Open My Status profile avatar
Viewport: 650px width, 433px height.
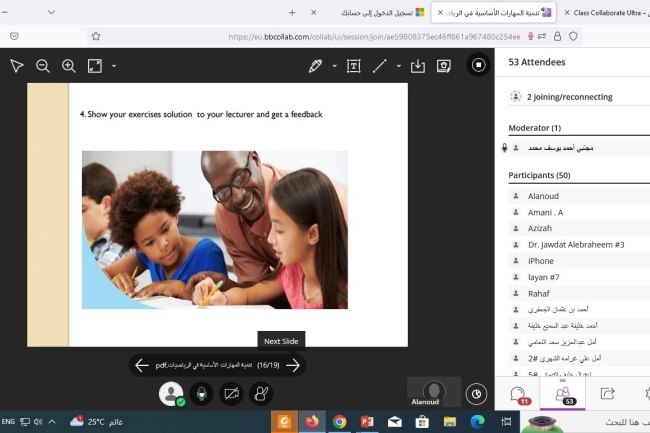(x=171, y=394)
